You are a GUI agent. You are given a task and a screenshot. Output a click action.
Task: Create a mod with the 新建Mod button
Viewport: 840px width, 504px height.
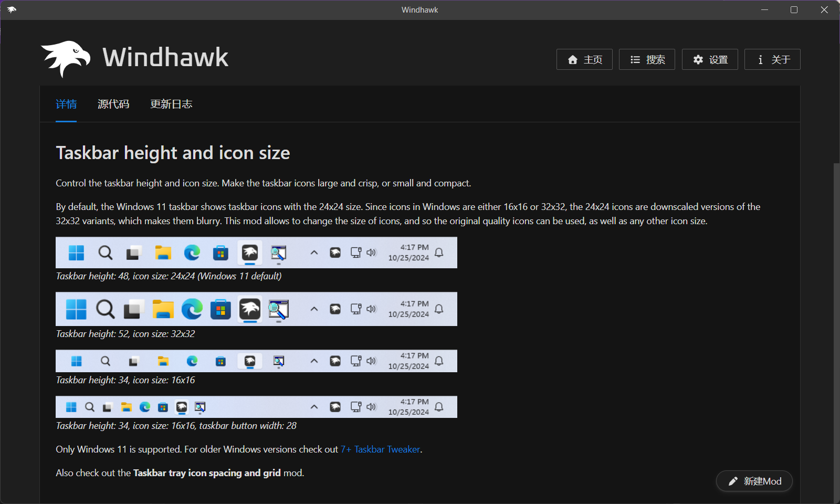click(754, 481)
